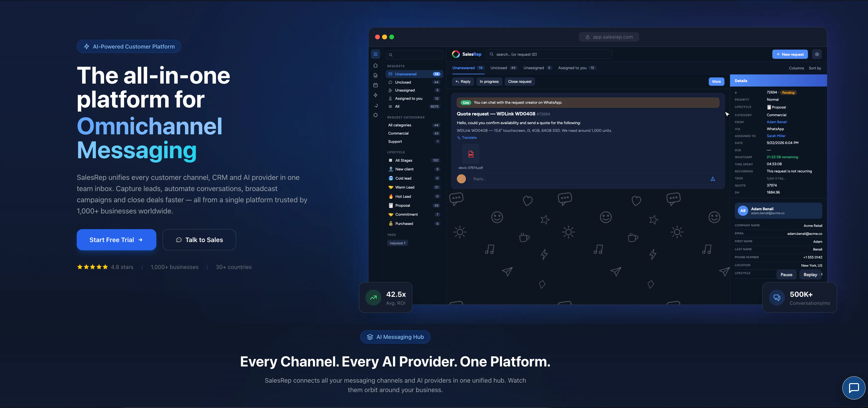Click Talk to Sales
The height and width of the screenshot is (408, 868).
[x=199, y=240]
